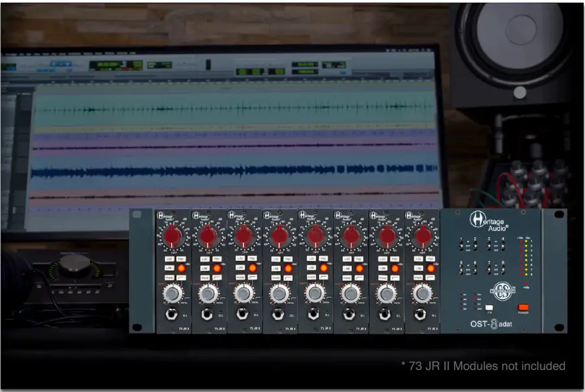Click the silver output knob on the fifth module
Viewport: 585px width, 392px height.
coord(314,293)
